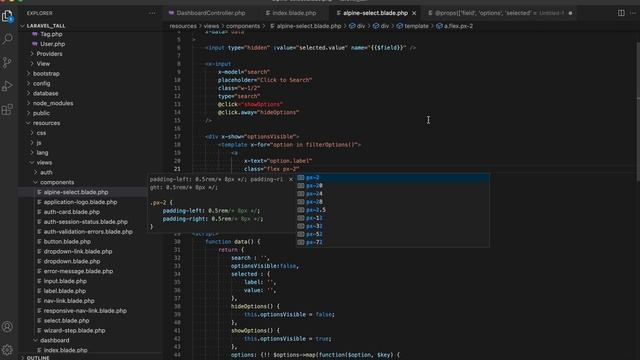Open the Explorer view icon
640x360 pixels.
(7, 16)
